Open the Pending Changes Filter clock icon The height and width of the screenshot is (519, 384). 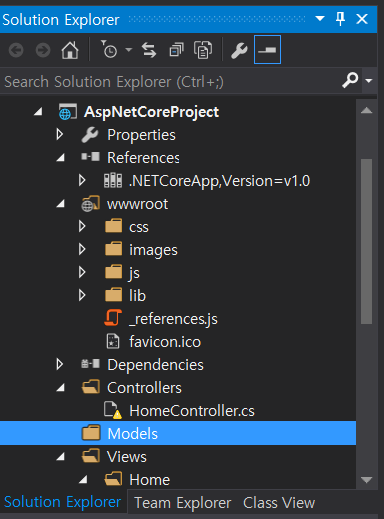(x=109, y=49)
